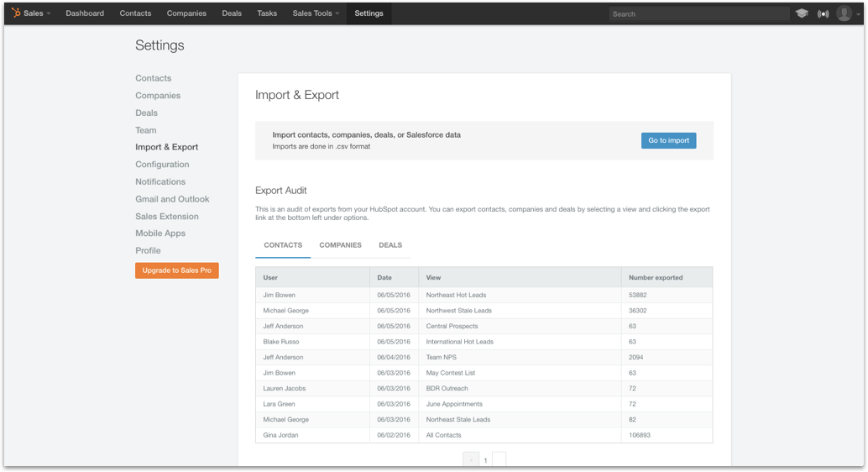Click page 1 in pagination

(x=485, y=460)
